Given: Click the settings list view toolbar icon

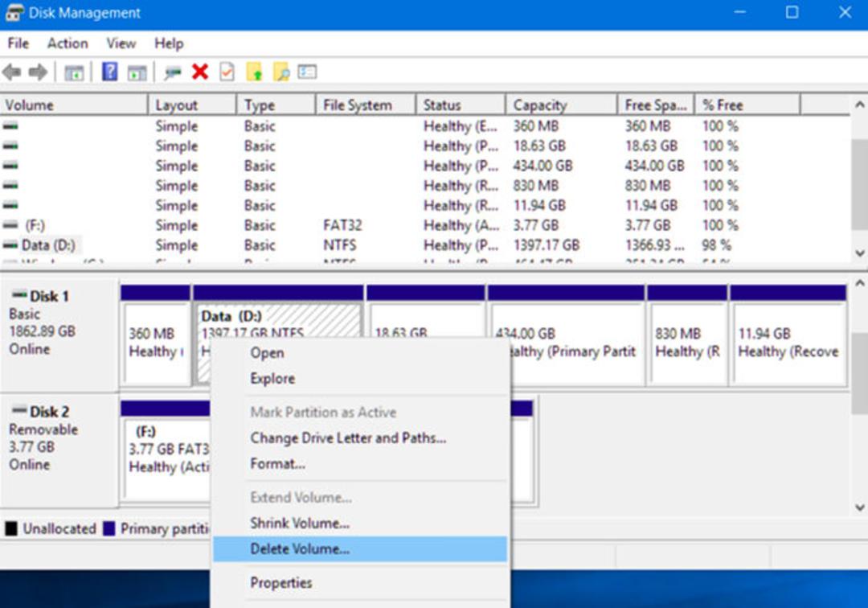Looking at the screenshot, I should pos(307,72).
